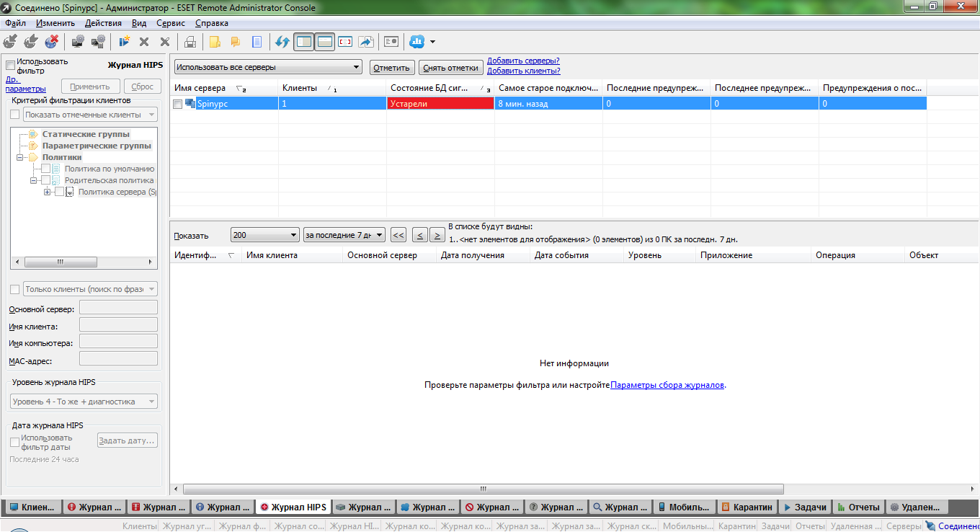Open the Журнал tab with red exclamation icon
The width and height of the screenshot is (980, 532).
pyautogui.click(x=95, y=507)
